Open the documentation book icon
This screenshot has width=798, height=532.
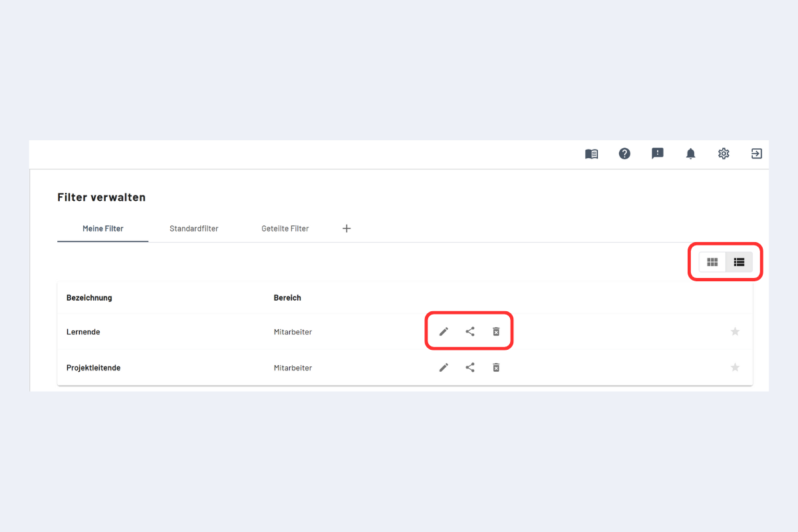coord(591,154)
